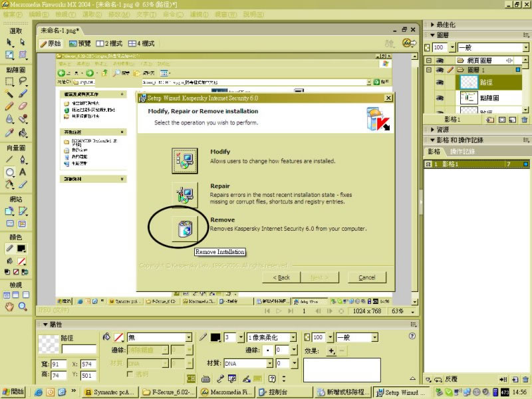Select the Rubber Stamp tool
Screen dimensions: 532x399
23,120
